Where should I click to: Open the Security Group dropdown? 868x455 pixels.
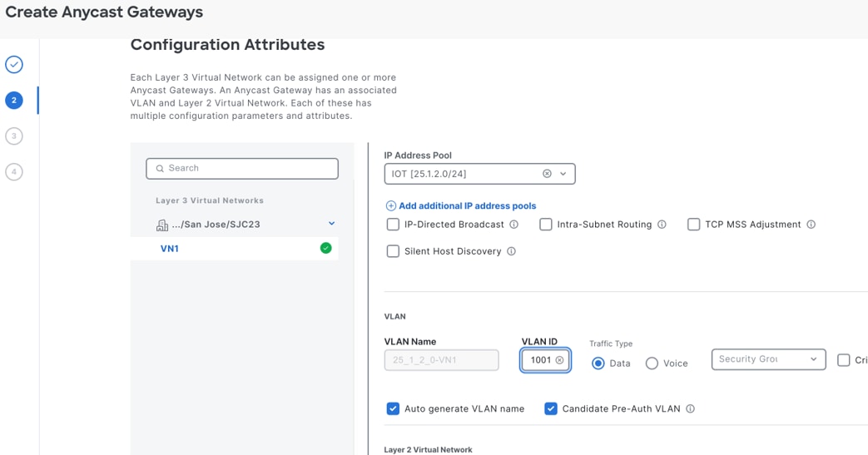click(768, 359)
